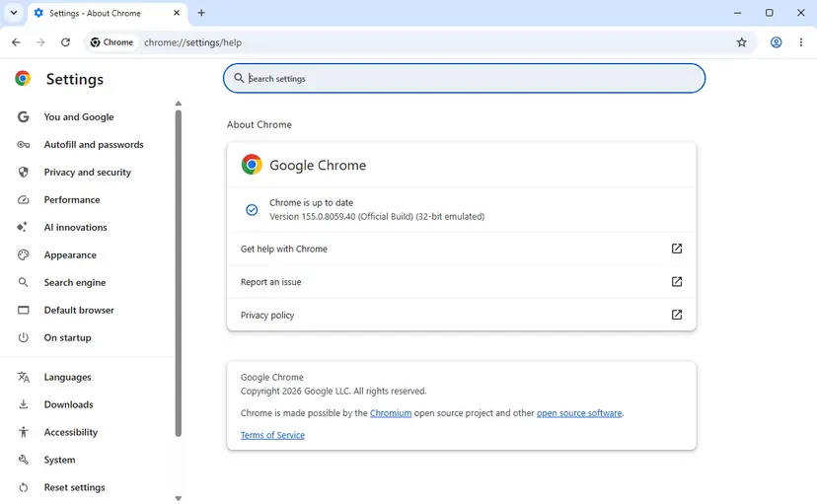This screenshot has height=504, width=817.
Task: Open a new tab with the plus button
Action: click(201, 13)
